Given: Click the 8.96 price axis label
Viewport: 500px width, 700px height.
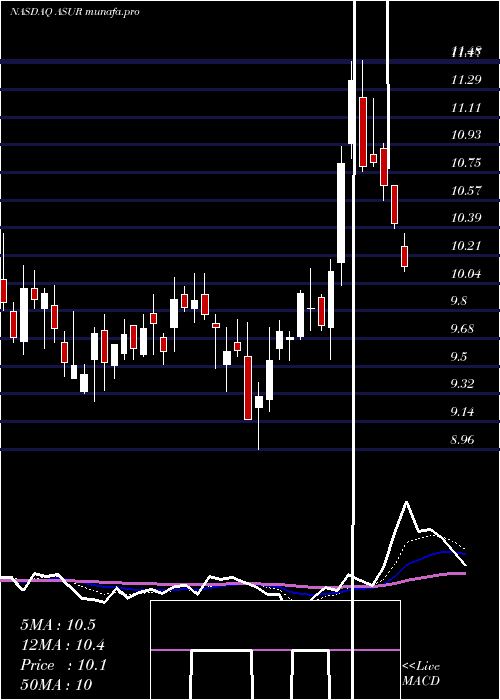Looking at the screenshot, I should click(x=462, y=440).
